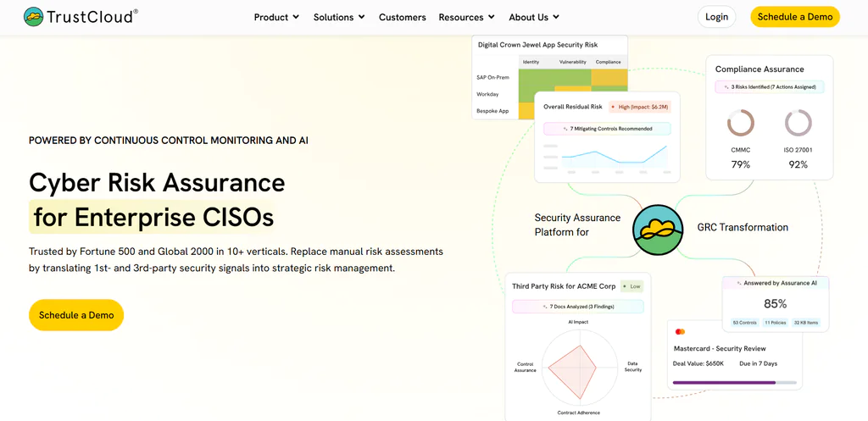The image size is (868, 421).
Task: Expand the About Us menu chevron
Action: click(x=556, y=17)
